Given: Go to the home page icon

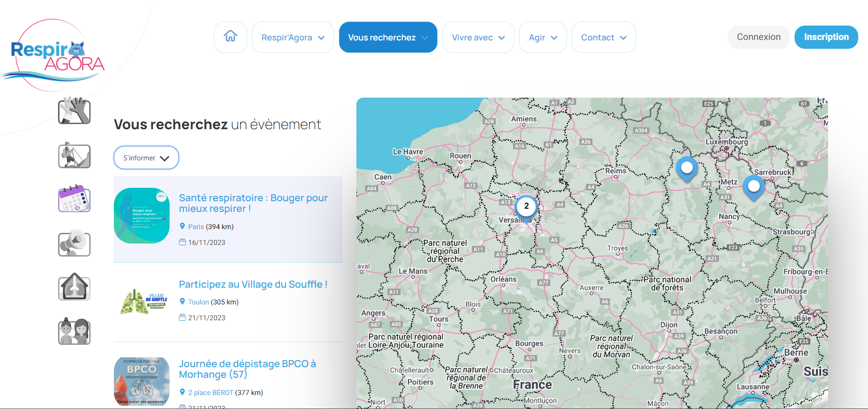Looking at the screenshot, I should pos(230,37).
